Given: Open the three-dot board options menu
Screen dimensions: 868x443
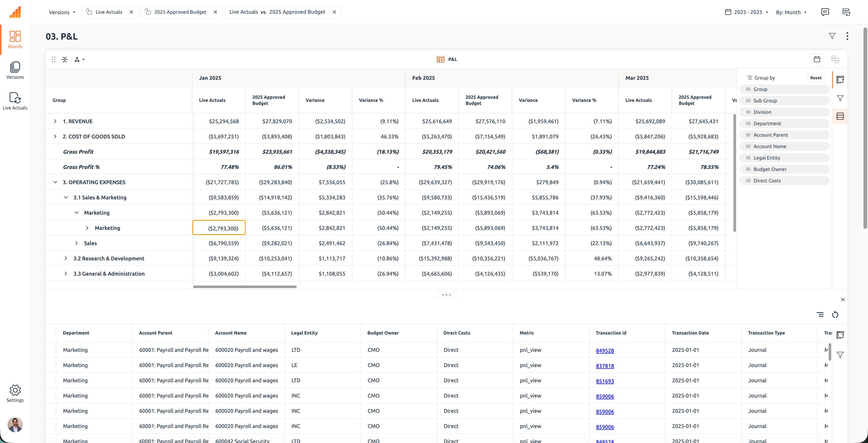Looking at the screenshot, I should coord(847,36).
